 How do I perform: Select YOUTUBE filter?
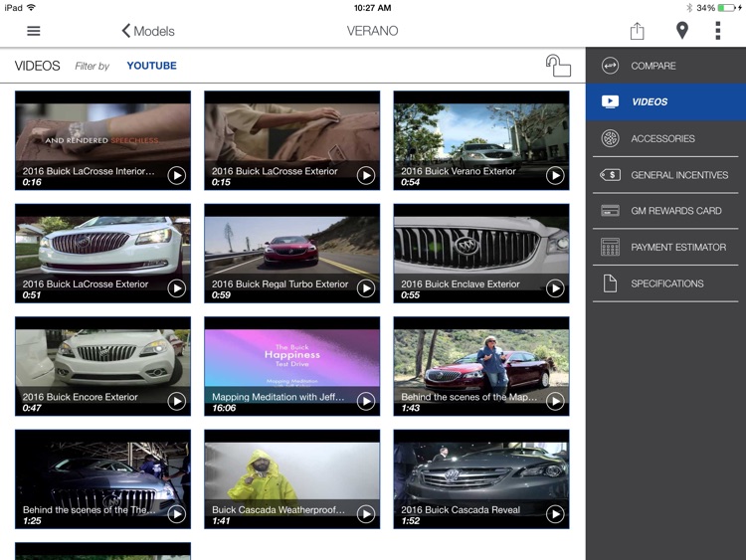[152, 66]
